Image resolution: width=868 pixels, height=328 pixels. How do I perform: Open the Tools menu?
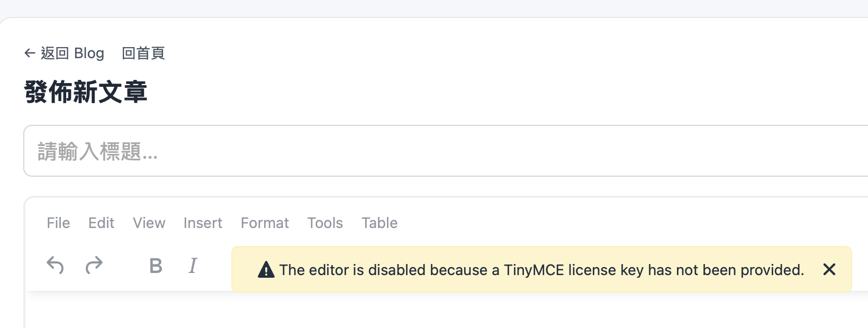[x=325, y=223]
